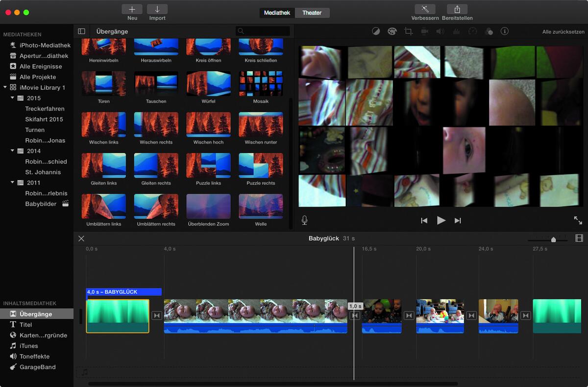
Task: Toggle the sidebar panel visibility
Action: [x=81, y=31]
